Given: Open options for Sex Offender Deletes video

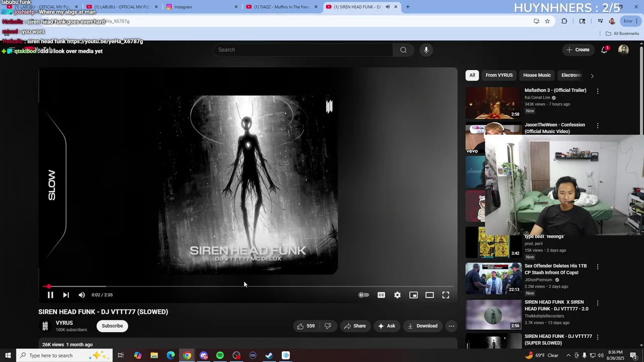Looking at the screenshot, I should (598, 267).
